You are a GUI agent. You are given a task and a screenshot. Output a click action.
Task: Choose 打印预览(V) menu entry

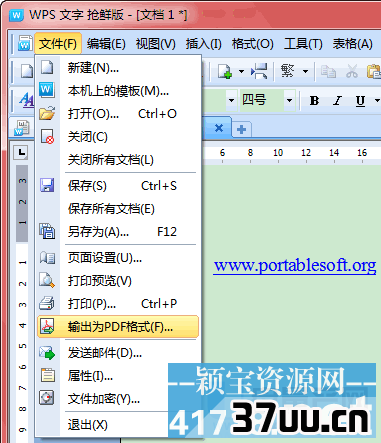[x=118, y=281]
